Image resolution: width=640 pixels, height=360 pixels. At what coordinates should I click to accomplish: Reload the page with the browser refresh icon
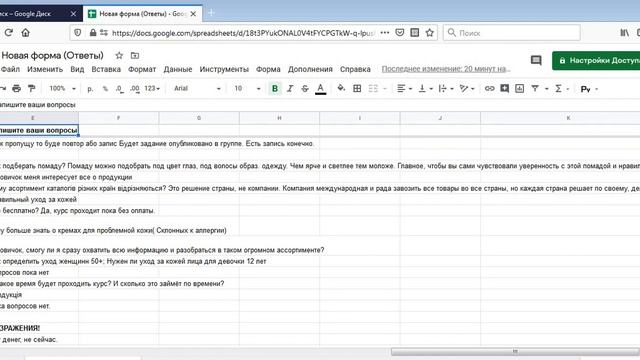point(9,33)
